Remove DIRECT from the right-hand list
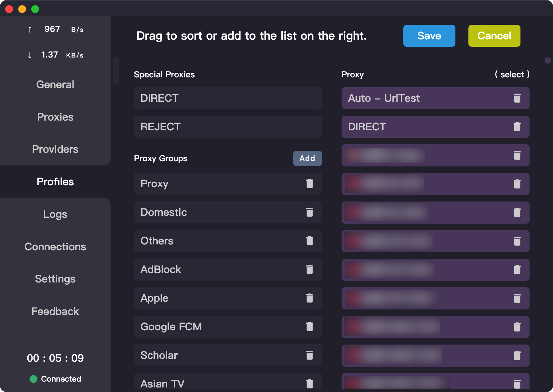553x392 pixels. [x=517, y=127]
